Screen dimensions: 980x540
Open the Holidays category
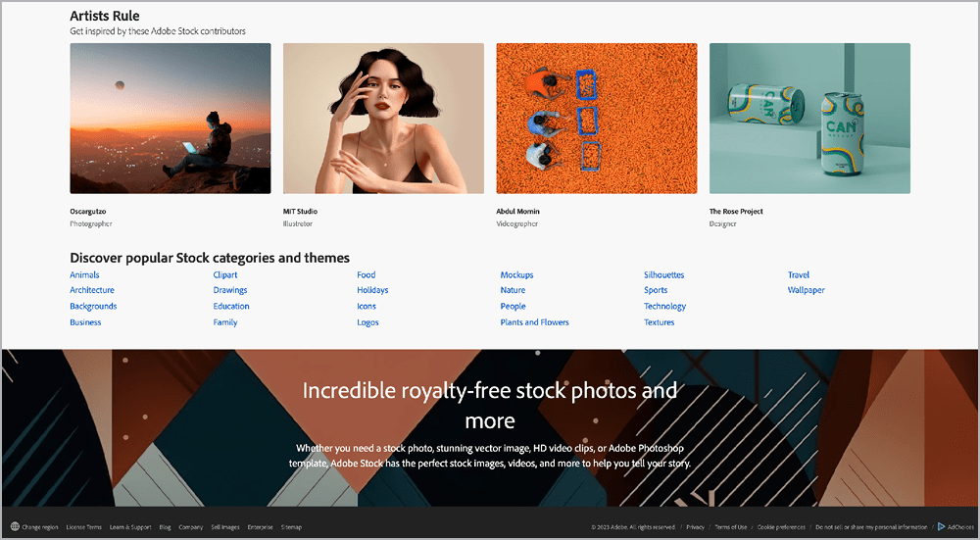pos(372,290)
